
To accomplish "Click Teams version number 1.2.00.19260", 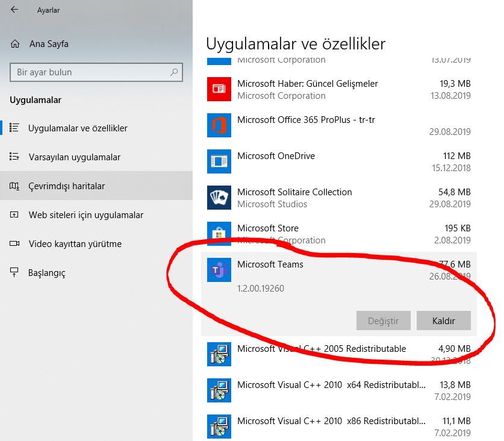I will click(261, 288).
